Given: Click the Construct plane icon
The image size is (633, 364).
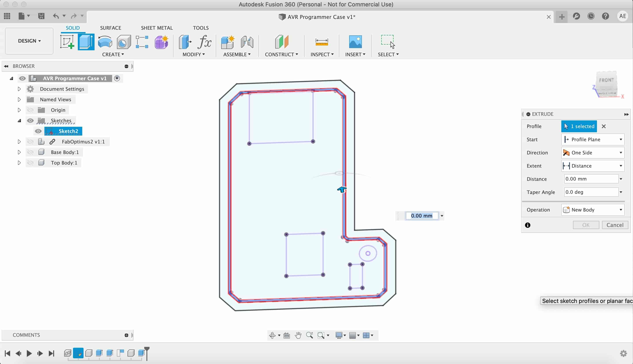Looking at the screenshot, I should [x=281, y=42].
